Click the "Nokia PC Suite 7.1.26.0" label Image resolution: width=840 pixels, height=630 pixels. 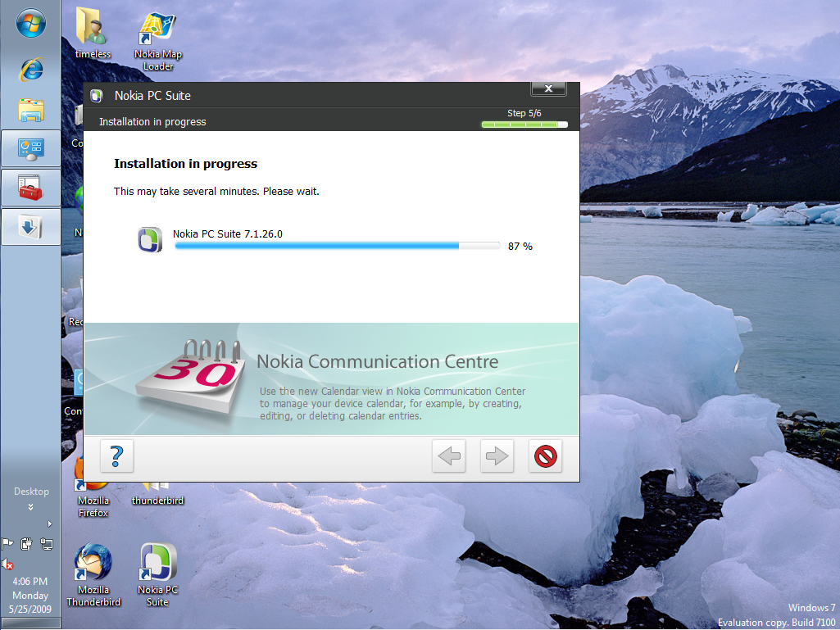pos(228,233)
